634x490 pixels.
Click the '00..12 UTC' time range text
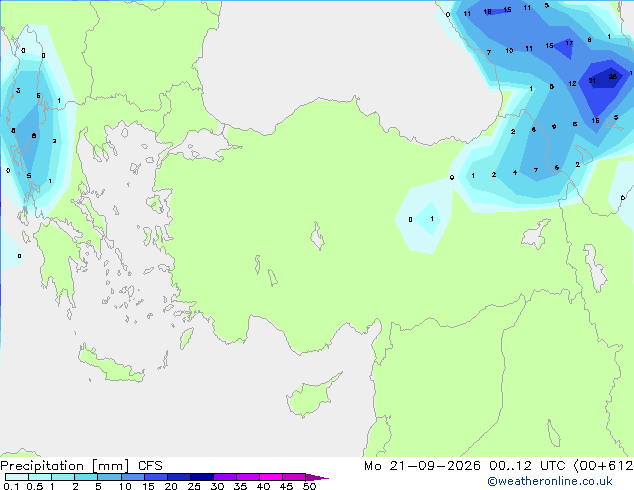526,466
